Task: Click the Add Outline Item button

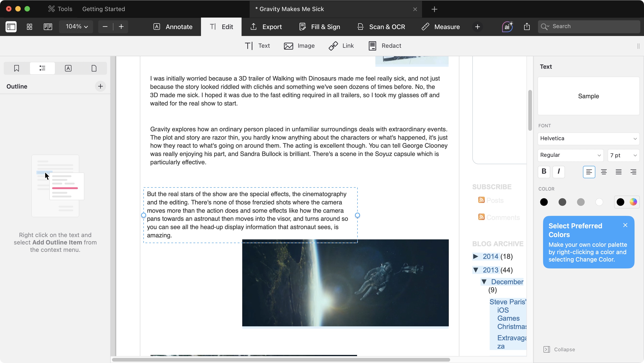Action: [100, 86]
